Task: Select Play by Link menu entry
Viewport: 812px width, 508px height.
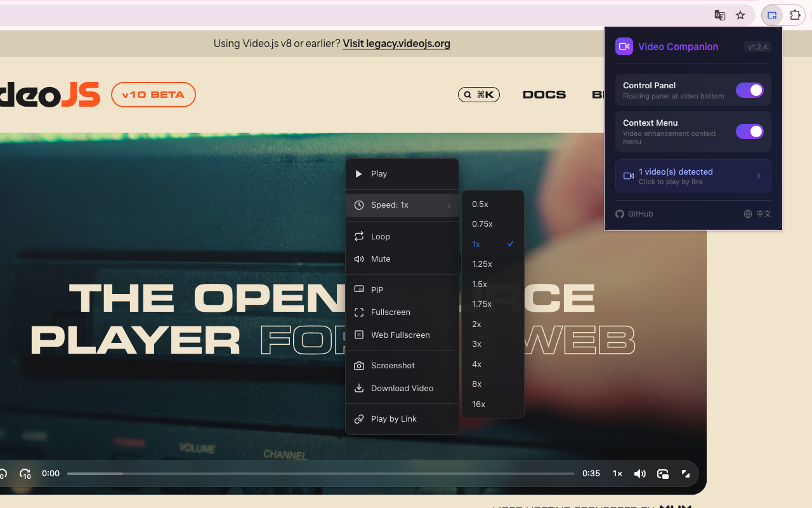Action: point(394,419)
